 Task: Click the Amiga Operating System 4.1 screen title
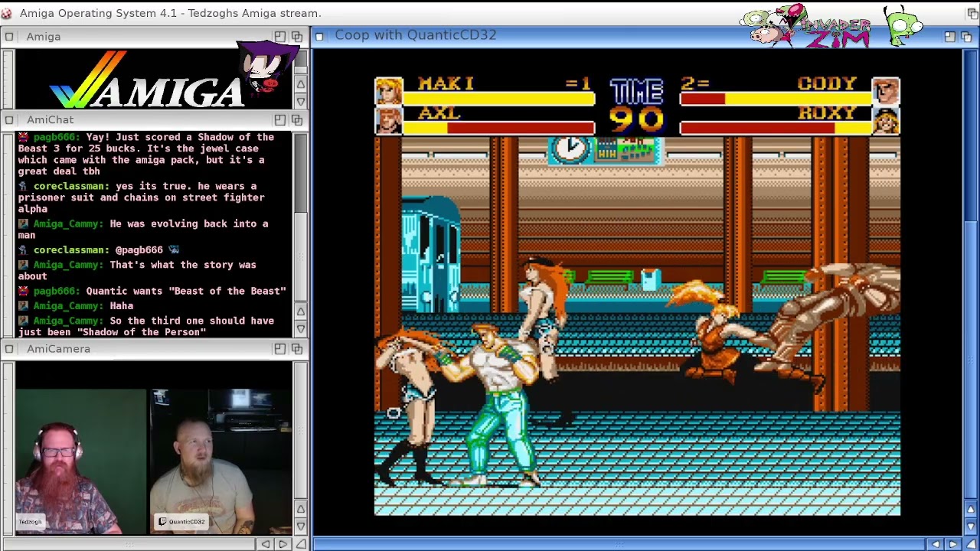coord(170,13)
